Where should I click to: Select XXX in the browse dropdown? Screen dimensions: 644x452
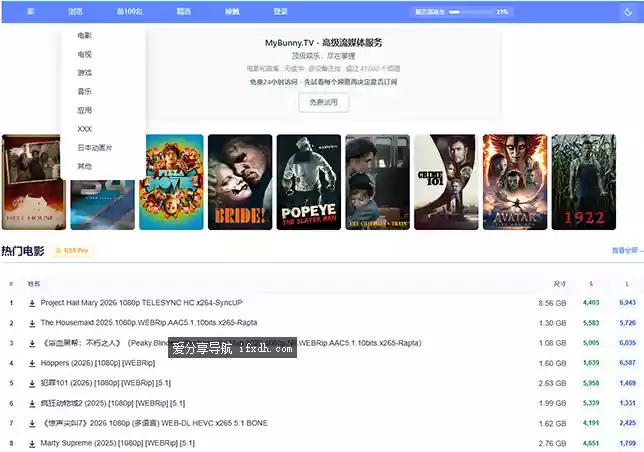[x=85, y=129]
